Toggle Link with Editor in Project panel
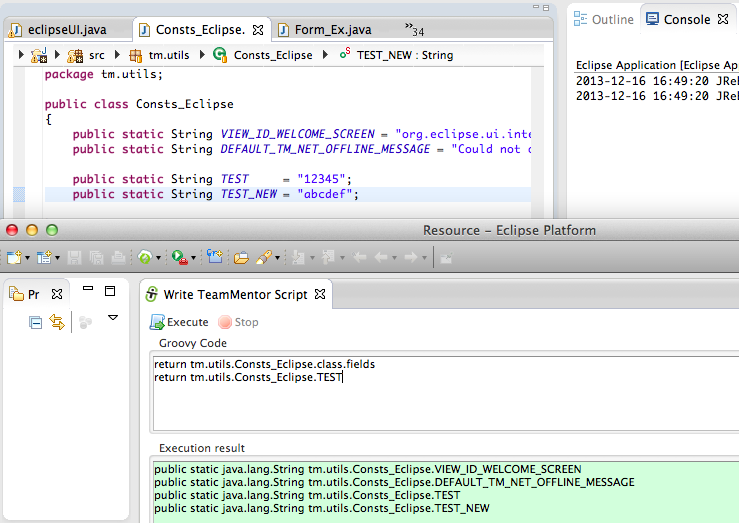The height and width of the screenshot is (523, 739). coord(57,322)
